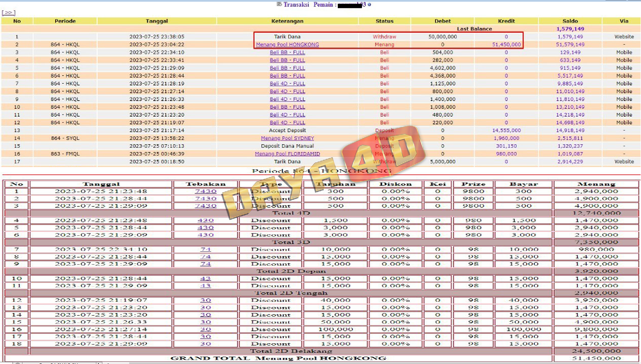Open Beli 4D - FULL at 21:28:19
The image size is (641, 364).
click(x=287, y=83)
